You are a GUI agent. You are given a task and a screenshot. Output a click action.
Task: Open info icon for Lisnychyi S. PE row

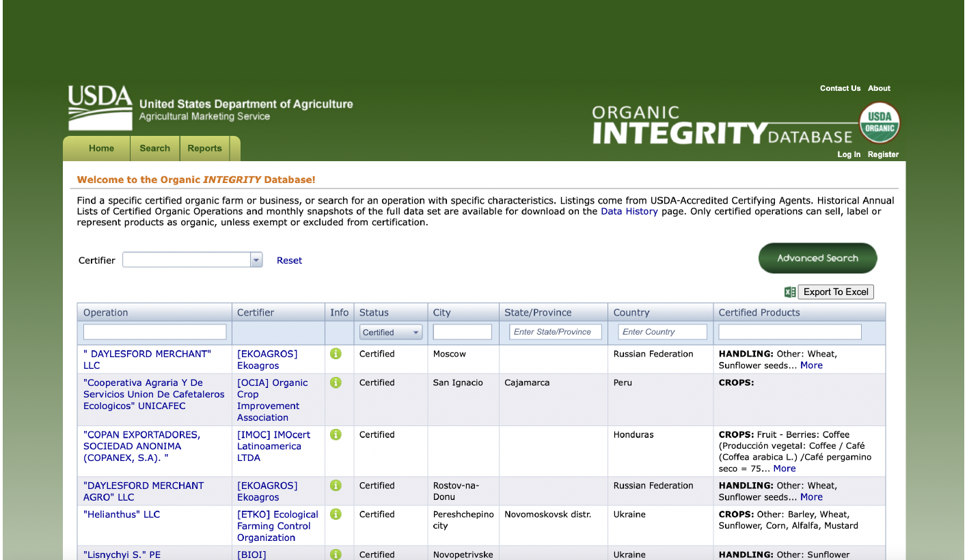click(336, 555)
